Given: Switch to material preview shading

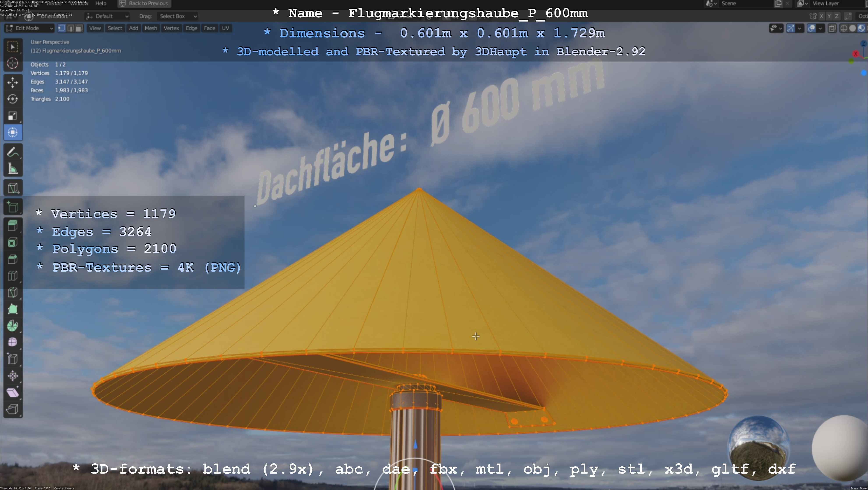Looking at the screenshot, I should (861, 28).
